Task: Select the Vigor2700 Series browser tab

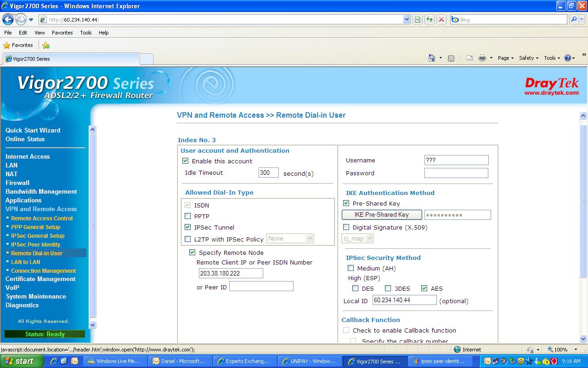Action: 71,59
